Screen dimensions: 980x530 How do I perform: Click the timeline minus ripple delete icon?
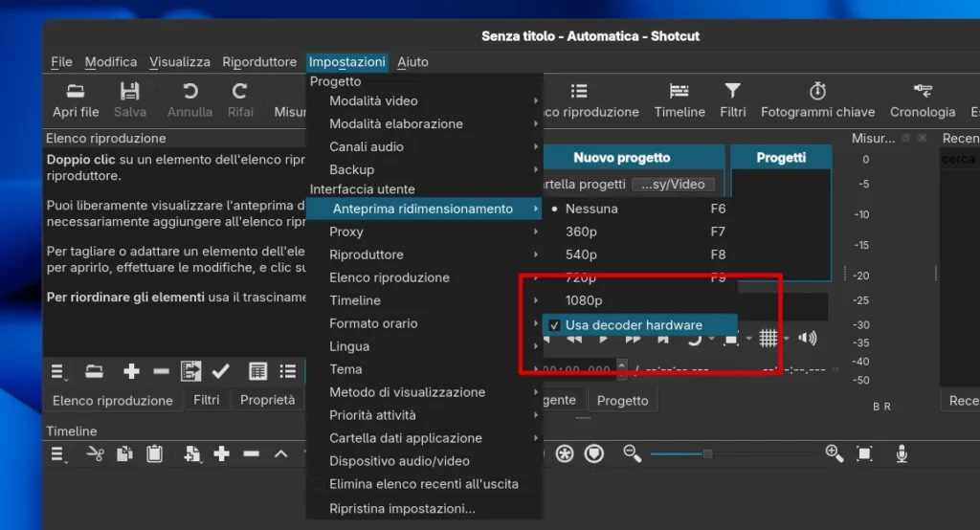click(252, 453)
